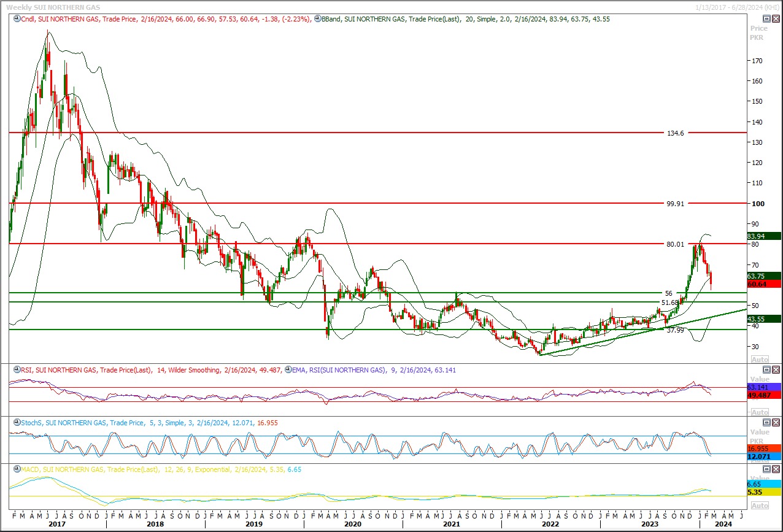Click the yellow 5.35 MACD value tag
Screen dimensions: 783x532
[x=763, y=492]
